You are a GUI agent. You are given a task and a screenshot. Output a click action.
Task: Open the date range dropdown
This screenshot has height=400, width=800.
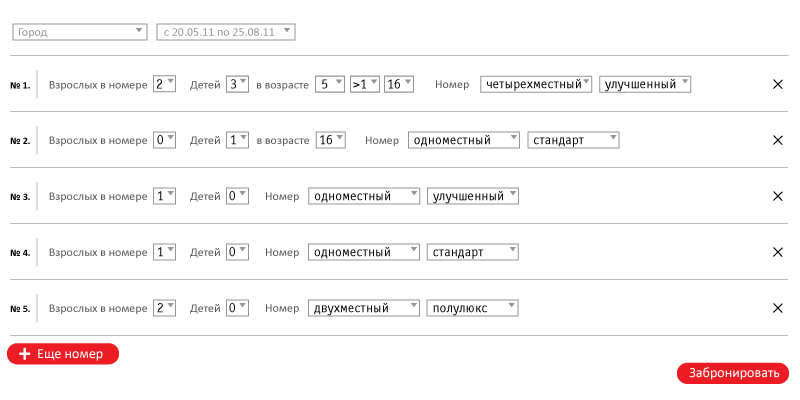pos(225,32)
